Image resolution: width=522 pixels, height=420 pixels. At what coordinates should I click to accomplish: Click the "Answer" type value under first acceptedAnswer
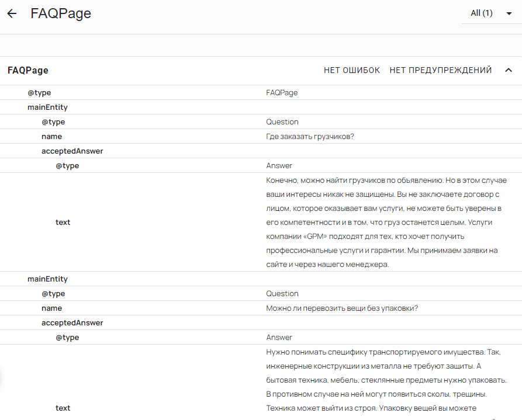click(x=279, y=165)
